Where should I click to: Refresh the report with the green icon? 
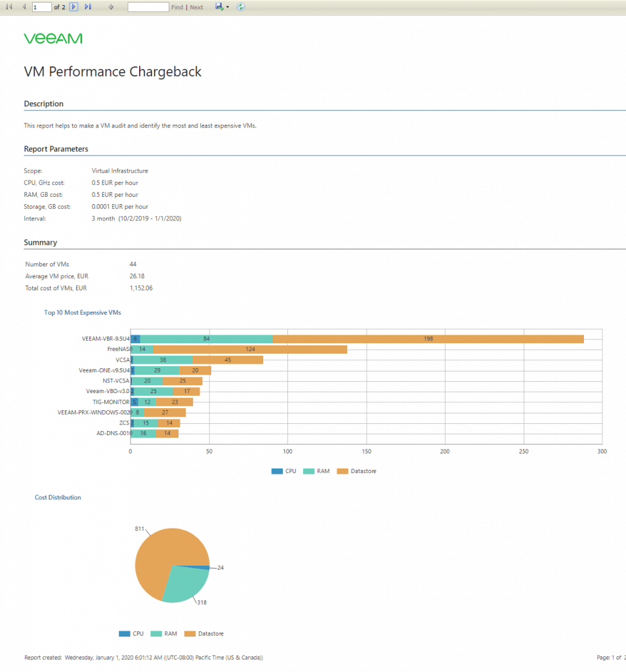241,7
